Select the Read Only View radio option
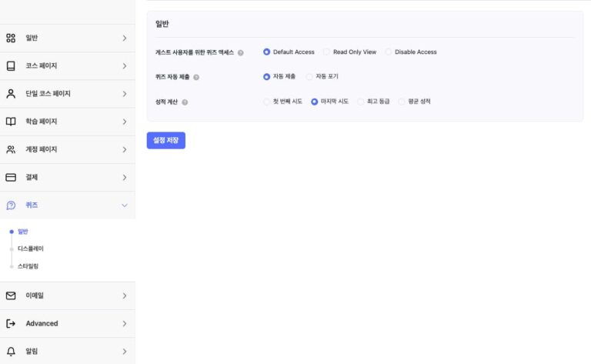This screenshot has width=591, height=364. 327,52
